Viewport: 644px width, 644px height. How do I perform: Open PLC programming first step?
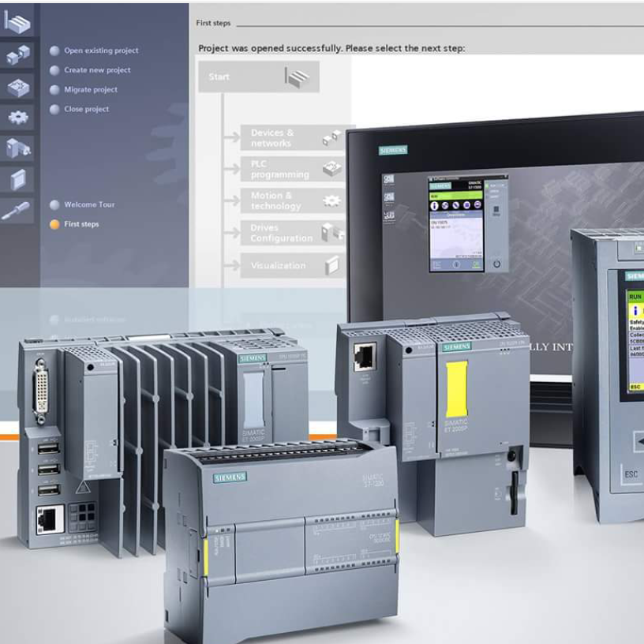click(293, 169)
